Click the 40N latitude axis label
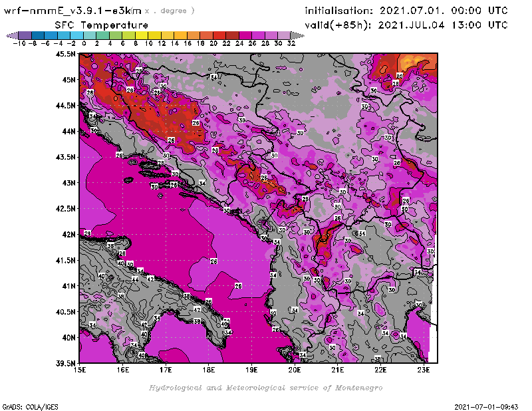The height and width of the screenshot is (411, 532). coord(68,338)
